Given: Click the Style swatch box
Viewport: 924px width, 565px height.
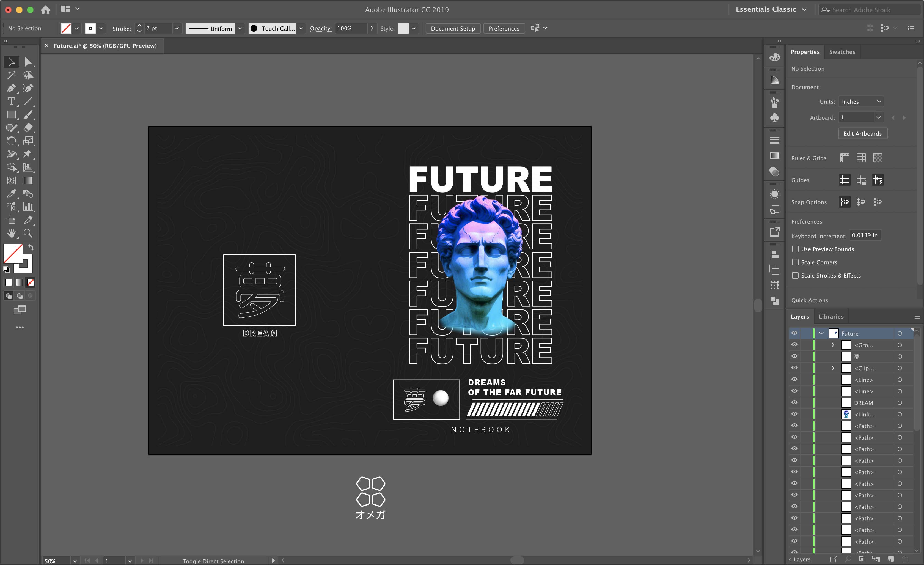Looking at the screenshot, I should 403,28.
